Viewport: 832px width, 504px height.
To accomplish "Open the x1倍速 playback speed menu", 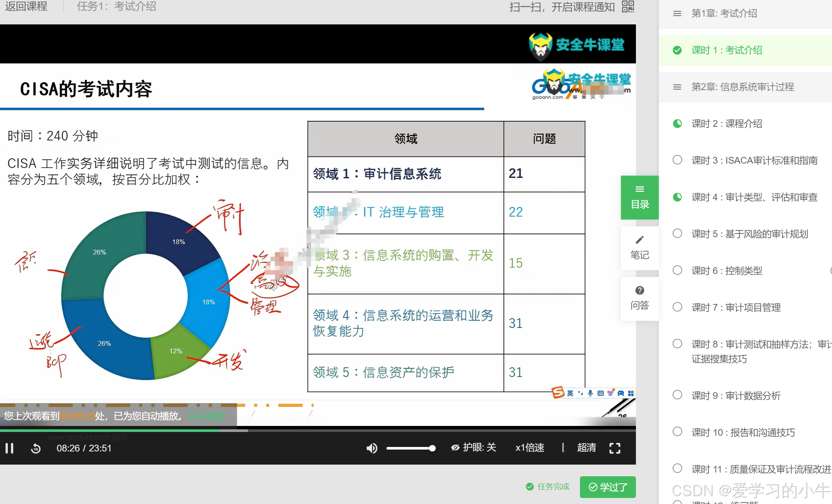I will pyautogui.click(x=529, y=447).
